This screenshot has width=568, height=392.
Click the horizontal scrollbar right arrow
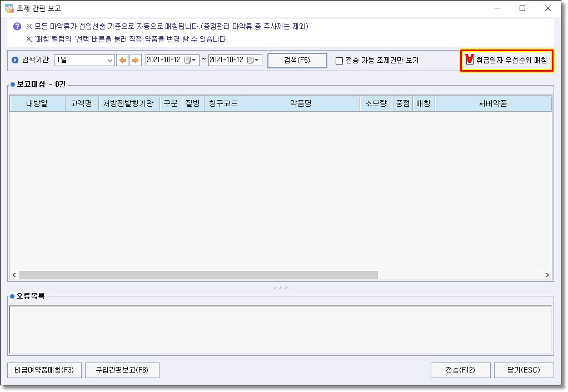pos(547,275)
